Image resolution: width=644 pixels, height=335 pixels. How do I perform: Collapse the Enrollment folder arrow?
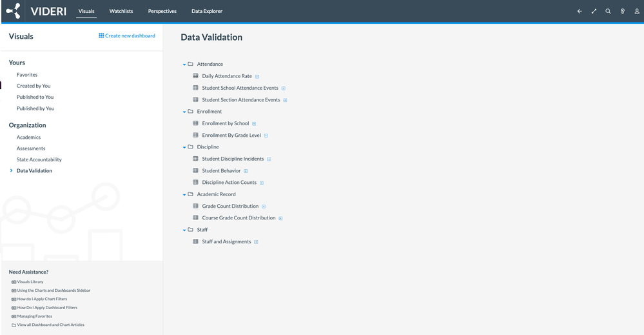point(184,112)
